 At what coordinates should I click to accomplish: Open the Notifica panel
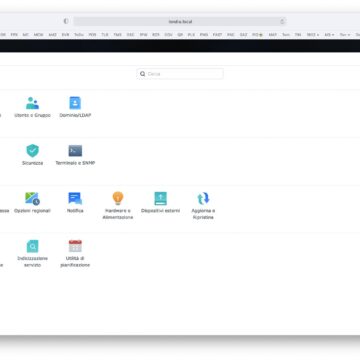(75, 203)
